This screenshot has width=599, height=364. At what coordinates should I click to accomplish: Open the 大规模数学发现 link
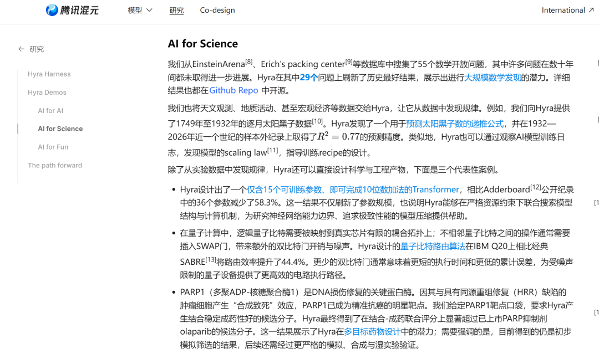click(493, 78)
